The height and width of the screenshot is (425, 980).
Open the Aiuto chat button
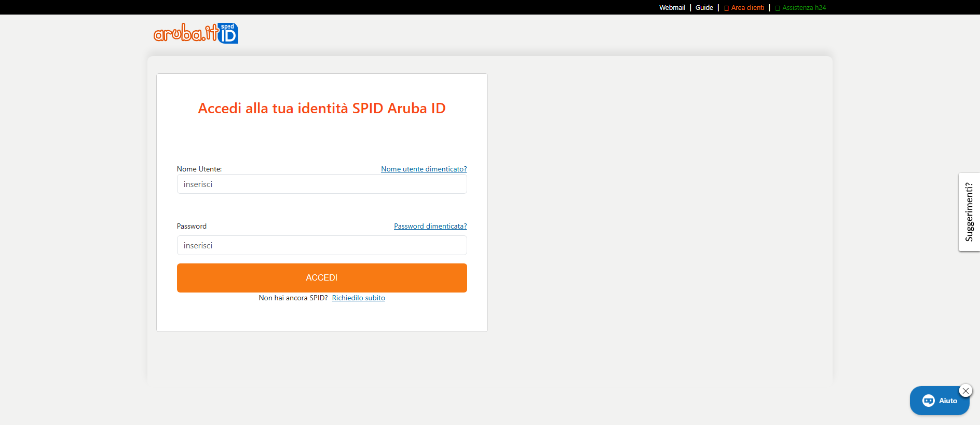pos(940,401)
